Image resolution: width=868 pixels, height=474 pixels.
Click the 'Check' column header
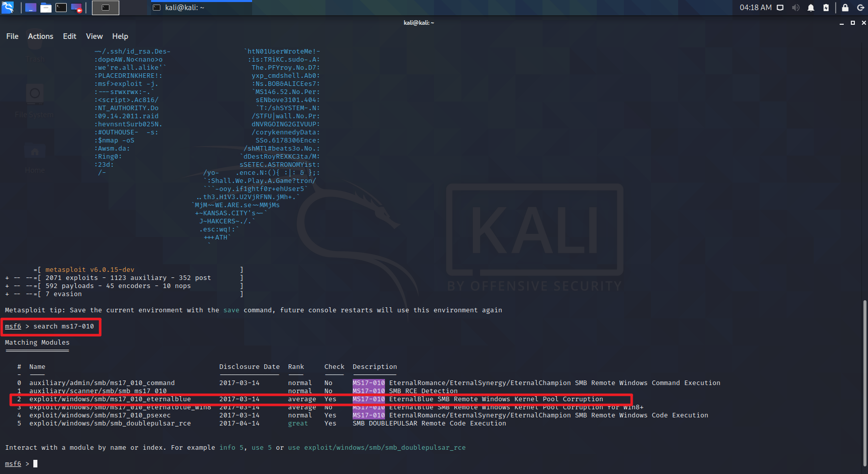[x=334, y=367]
